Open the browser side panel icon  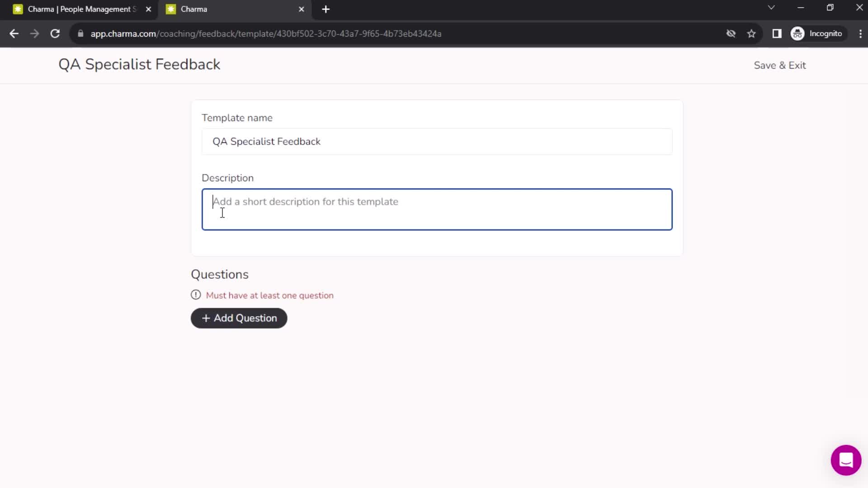coord(777,33)
